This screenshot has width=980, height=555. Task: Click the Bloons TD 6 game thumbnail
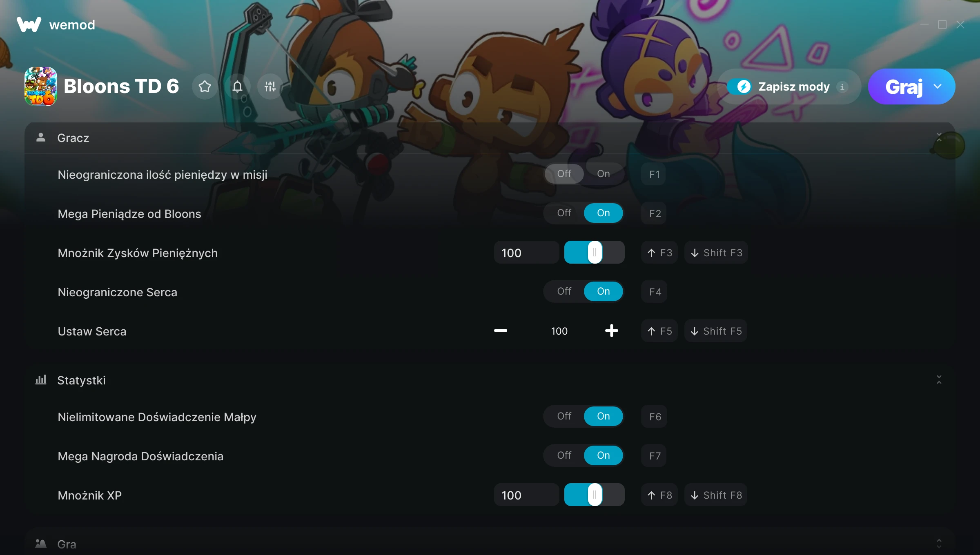(41, 87)
